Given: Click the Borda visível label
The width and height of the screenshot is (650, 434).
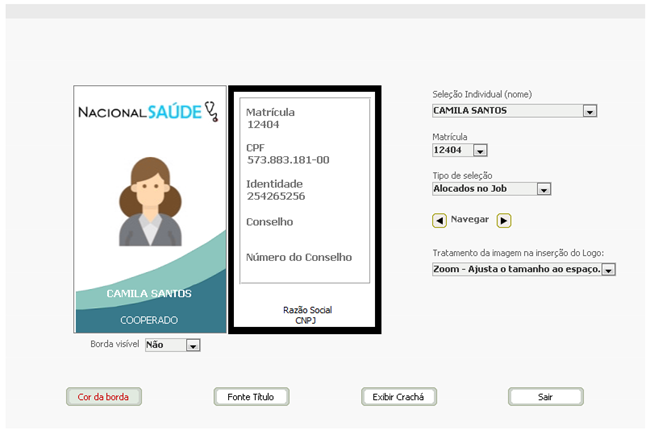Looking at the screenshot, I should (x=114, y=344).
